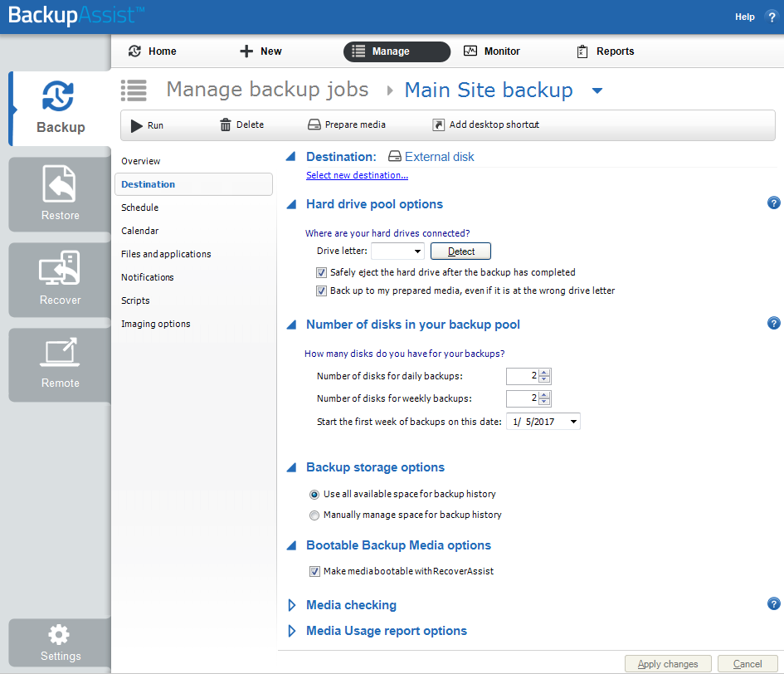
Task: Open the Restore section
Action: point(60,194)
